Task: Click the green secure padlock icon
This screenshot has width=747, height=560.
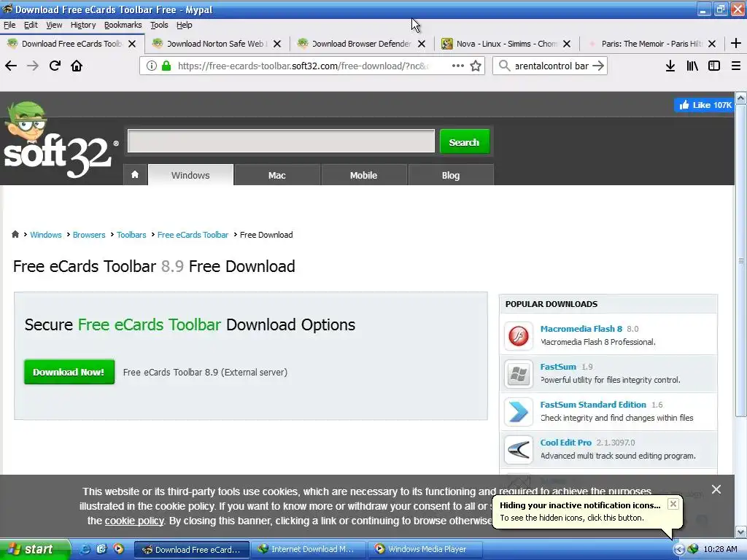Action: click(x=166, y=66)
